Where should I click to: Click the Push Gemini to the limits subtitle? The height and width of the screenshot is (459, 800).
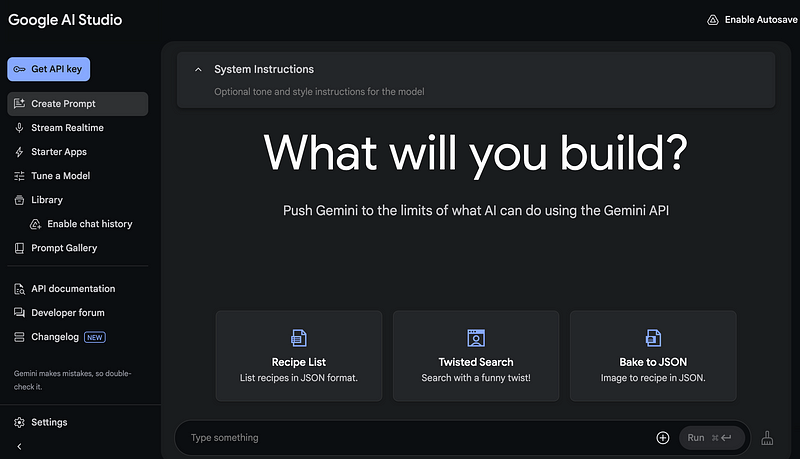pyautogui.click(x=476, y=211)
